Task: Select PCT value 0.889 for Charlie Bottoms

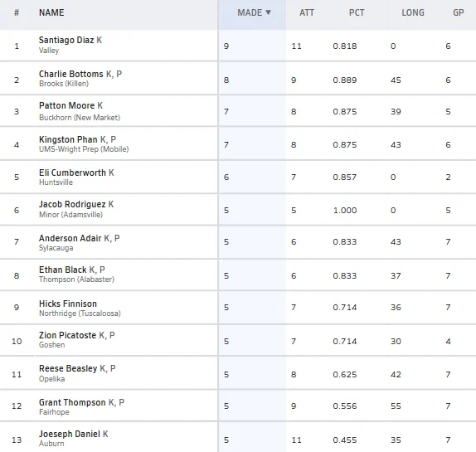Action: coord(344,80)
